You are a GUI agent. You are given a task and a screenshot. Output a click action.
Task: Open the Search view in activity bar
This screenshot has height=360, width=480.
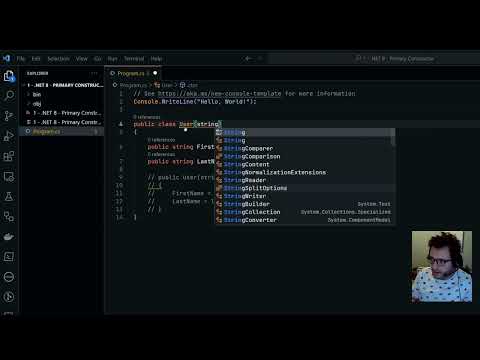pyautogui.click(x=9, y=96)
